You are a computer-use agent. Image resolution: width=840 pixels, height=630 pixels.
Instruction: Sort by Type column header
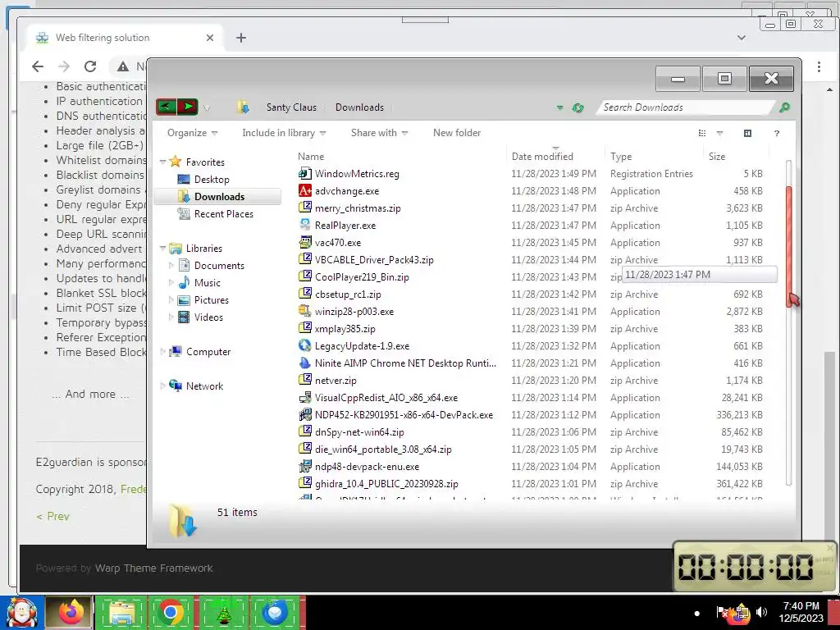coord(654,157)
